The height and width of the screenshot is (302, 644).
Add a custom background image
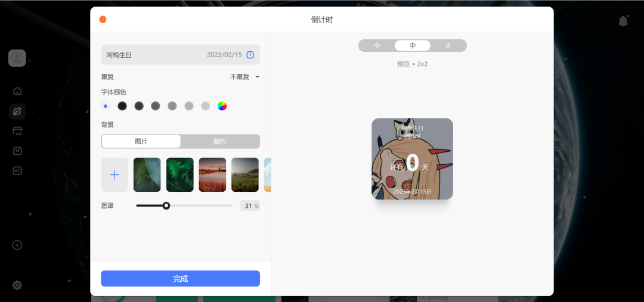(114, 175)
